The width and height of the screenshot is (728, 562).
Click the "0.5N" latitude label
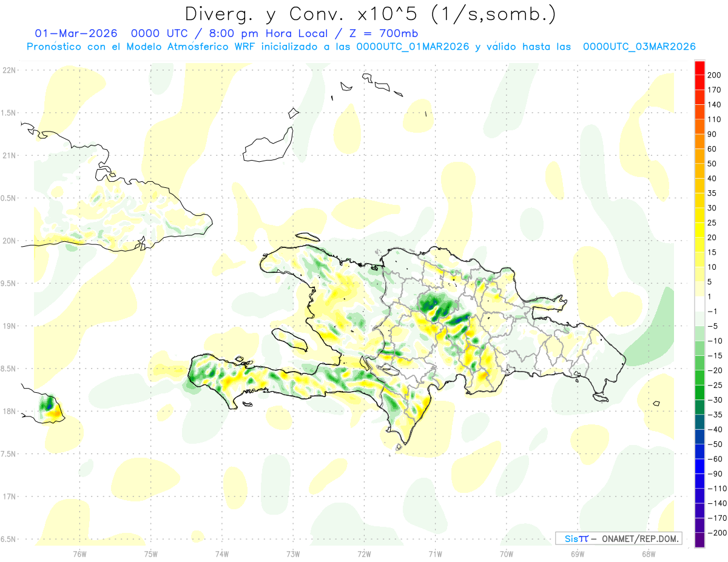tap(8, 198)
